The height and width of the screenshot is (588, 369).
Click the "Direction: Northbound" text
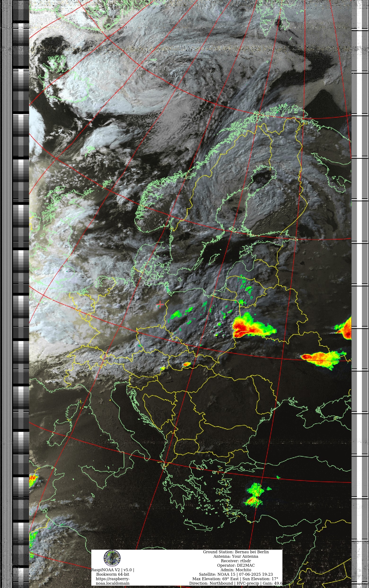(211, 583)
